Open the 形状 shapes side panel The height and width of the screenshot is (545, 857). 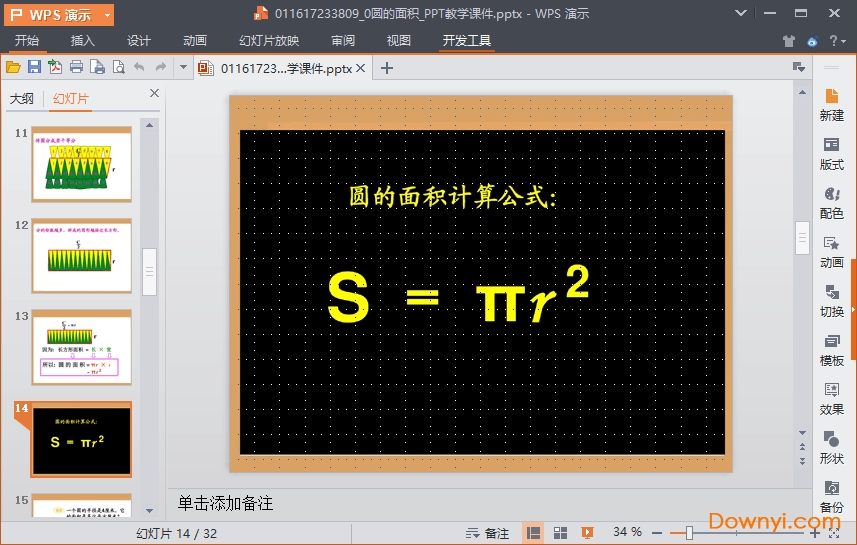(831, 448)
